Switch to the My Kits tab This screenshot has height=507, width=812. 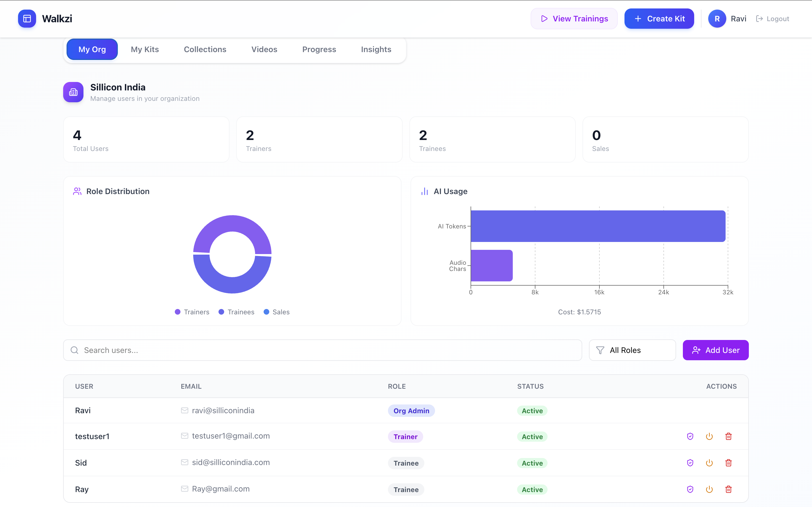point(145,49)
